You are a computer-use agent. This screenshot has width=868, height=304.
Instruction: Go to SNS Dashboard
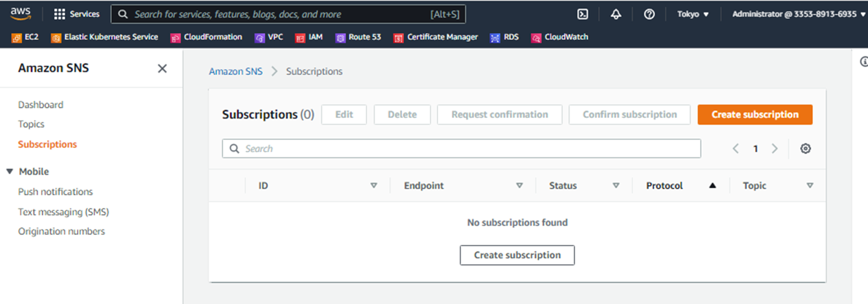(40, 105)
